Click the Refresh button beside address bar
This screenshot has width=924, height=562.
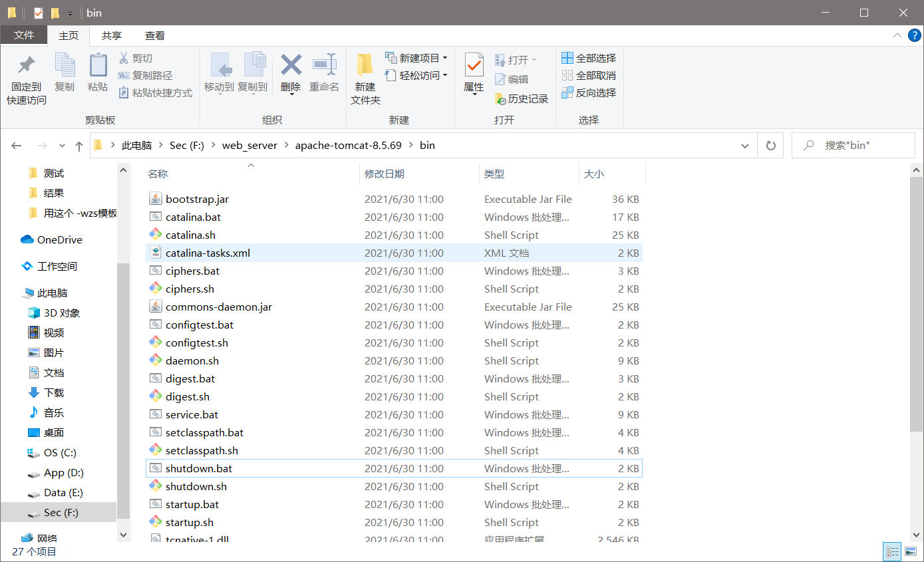[771, 145]
